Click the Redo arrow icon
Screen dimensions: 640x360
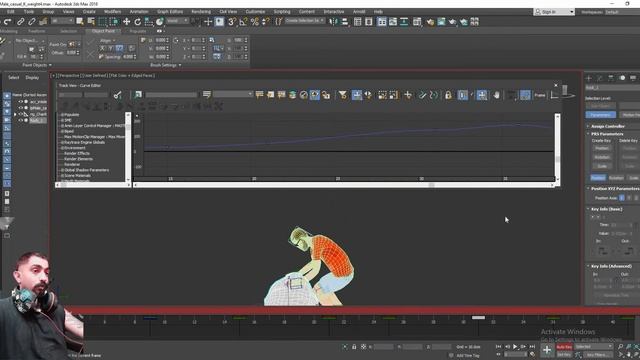point(8,22)
